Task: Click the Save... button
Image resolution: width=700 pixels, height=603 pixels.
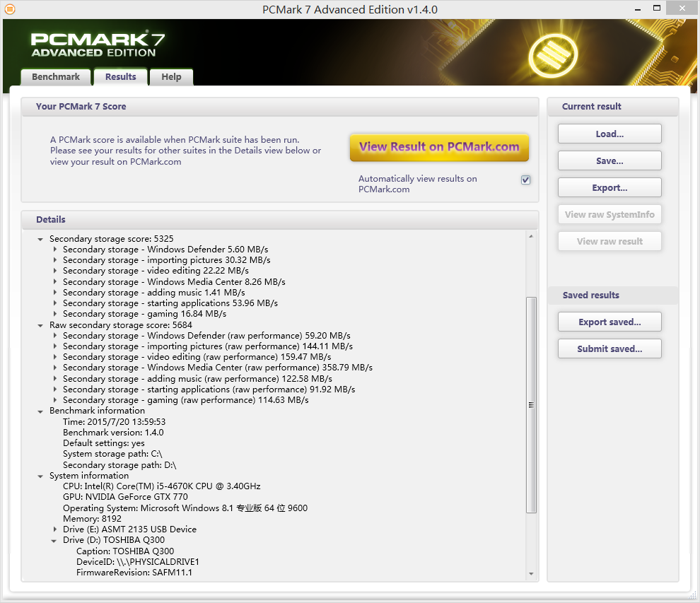Action: tap(609, 160)
